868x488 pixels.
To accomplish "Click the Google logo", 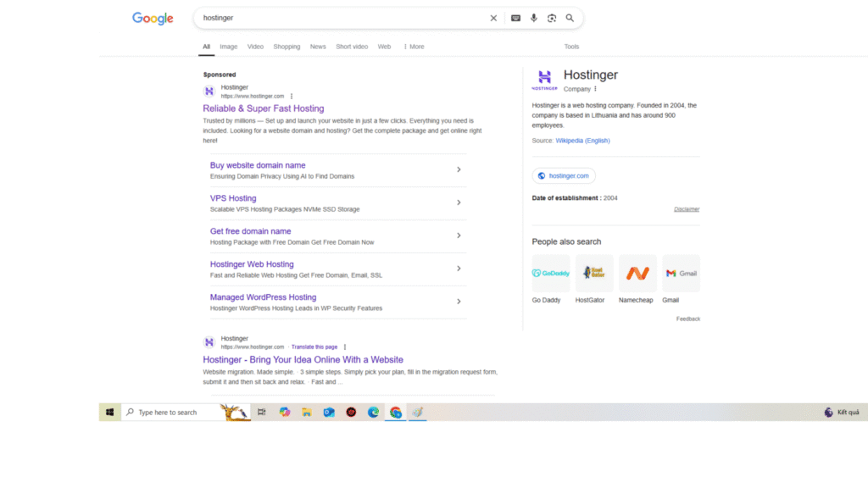I will pos(153,19).
